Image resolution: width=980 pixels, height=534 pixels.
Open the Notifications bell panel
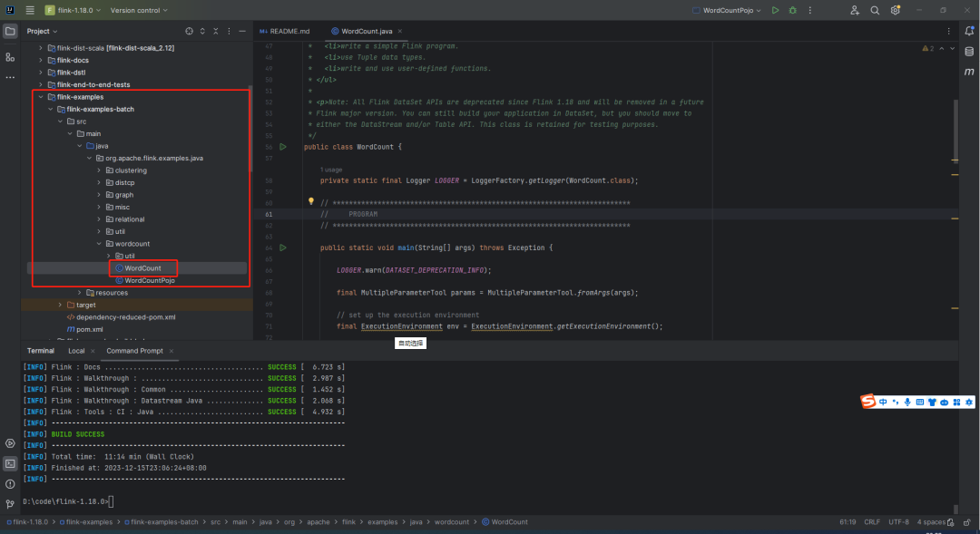click(970, 31)
